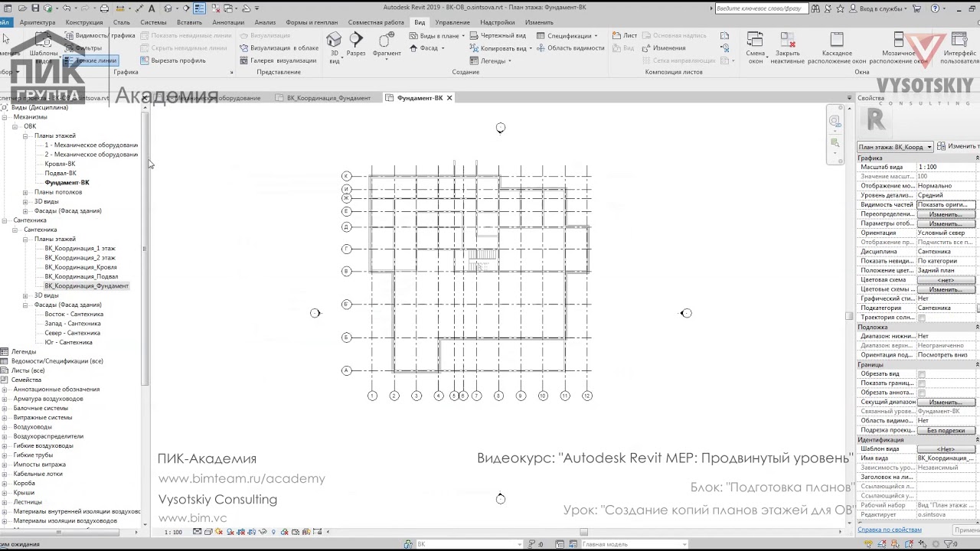Screen dimensions: 980x551
Task: Click Каскадное расположение окон icon
Action: pyautogui.click(x=837, y=48)
